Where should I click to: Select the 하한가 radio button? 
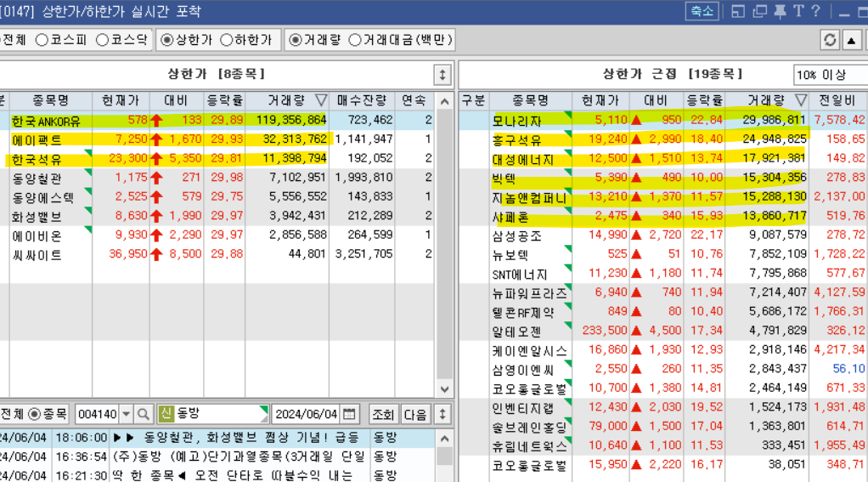coord(226,40)
